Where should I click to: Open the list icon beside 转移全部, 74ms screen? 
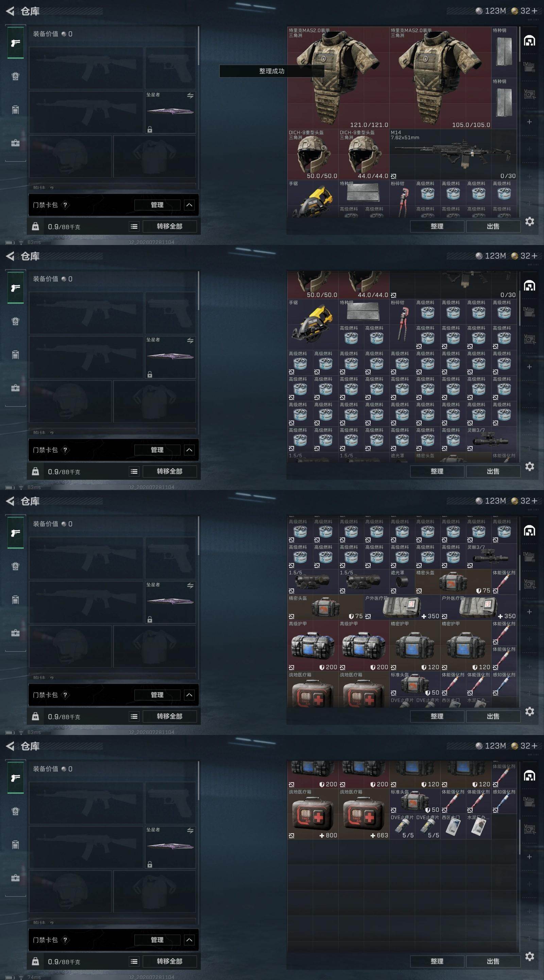coord(134,961)
